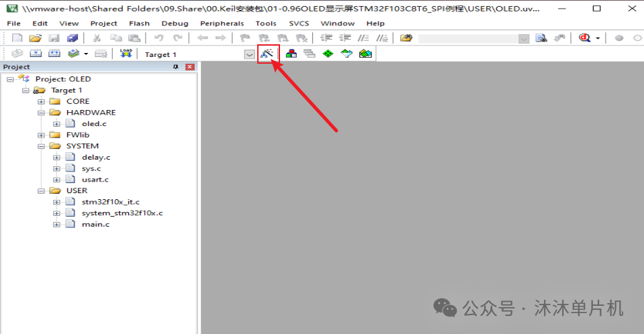Open the Peripherals menu
644x334 pixels.
tap(222, 23)
